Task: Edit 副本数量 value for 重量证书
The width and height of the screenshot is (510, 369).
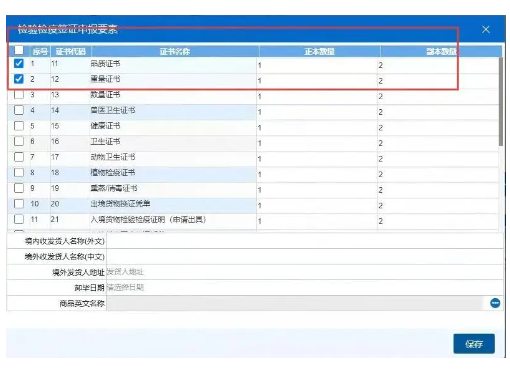Action: [438, 81]
